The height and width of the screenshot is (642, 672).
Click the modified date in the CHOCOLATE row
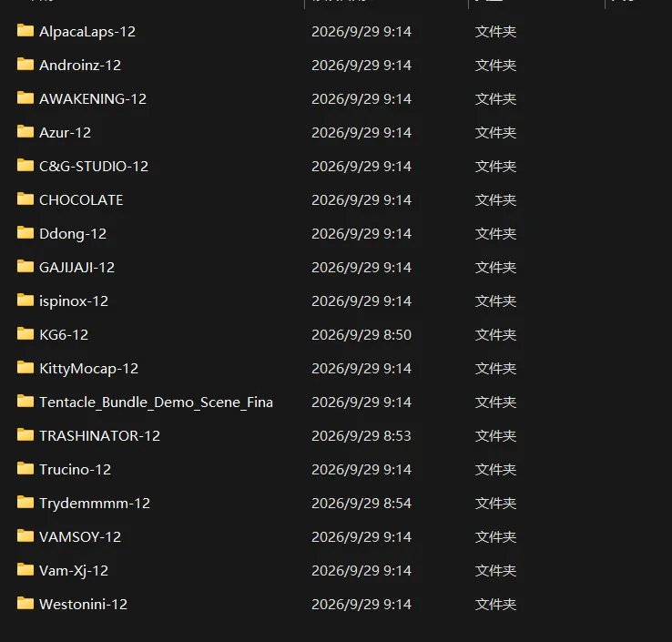click(361, 200)
